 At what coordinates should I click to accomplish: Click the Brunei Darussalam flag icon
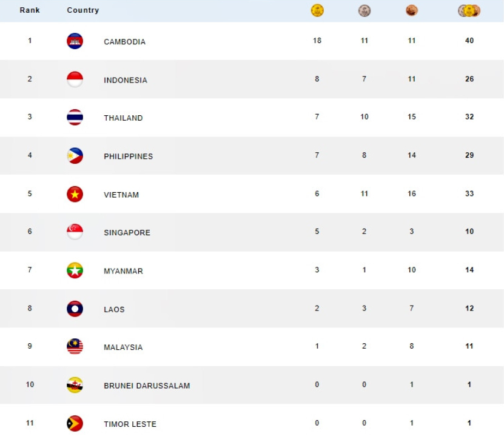(x=75, y=385)
